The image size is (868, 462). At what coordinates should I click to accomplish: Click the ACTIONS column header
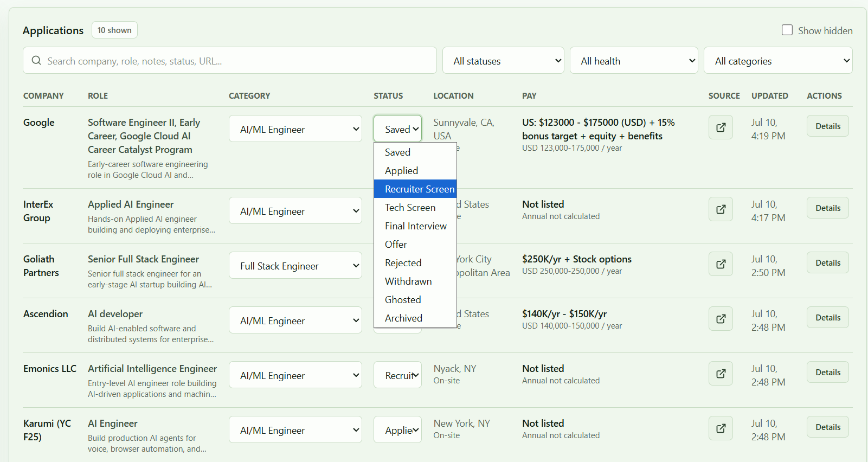[824, 96]
